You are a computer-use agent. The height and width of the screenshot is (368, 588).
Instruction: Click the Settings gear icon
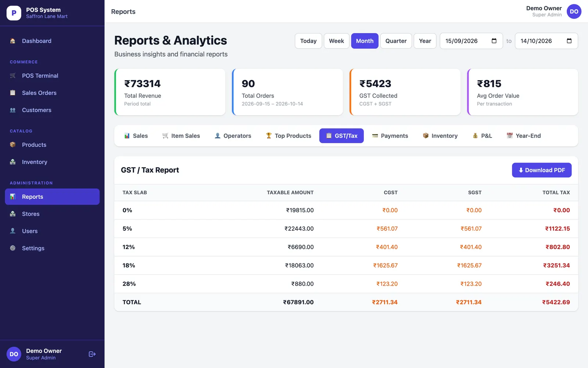point(13,248)
